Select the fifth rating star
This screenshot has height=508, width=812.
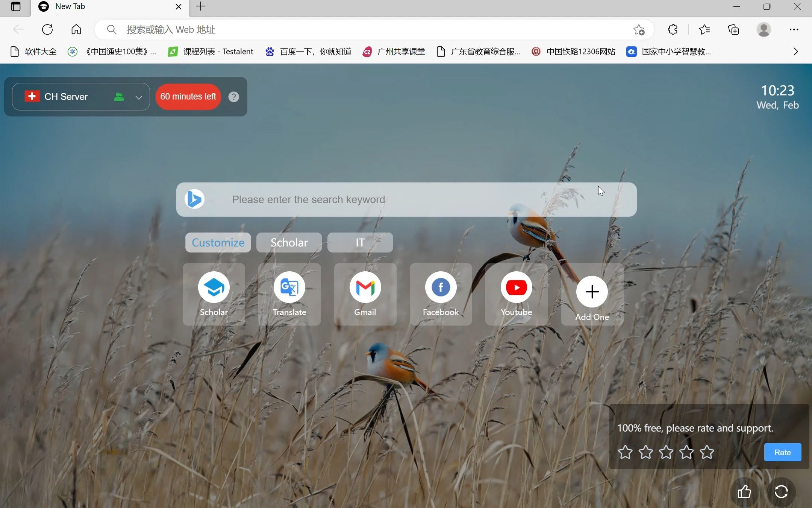(x=707, y=452)
